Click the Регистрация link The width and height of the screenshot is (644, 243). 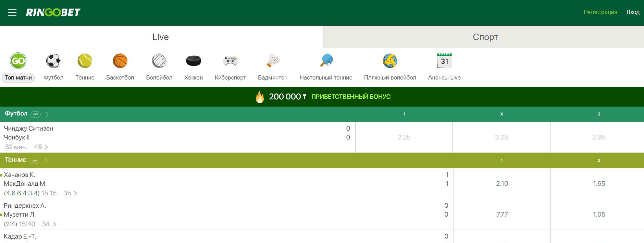pos(600,12)
